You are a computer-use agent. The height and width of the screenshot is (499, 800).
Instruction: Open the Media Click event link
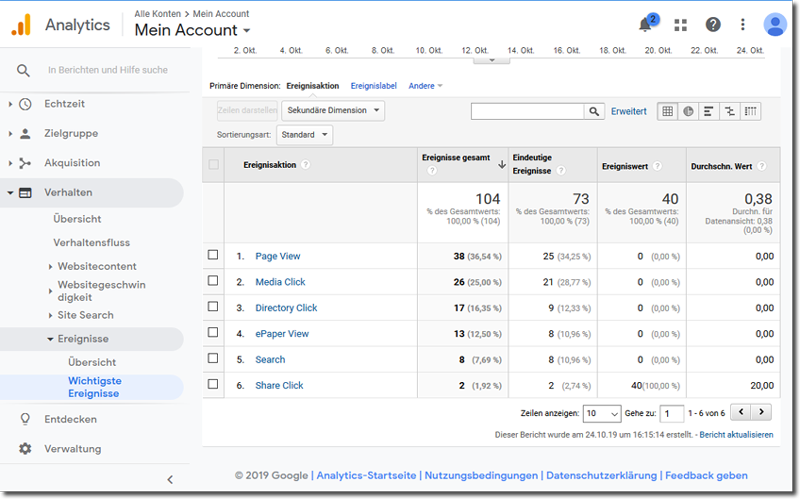click(x=280, y=282)
